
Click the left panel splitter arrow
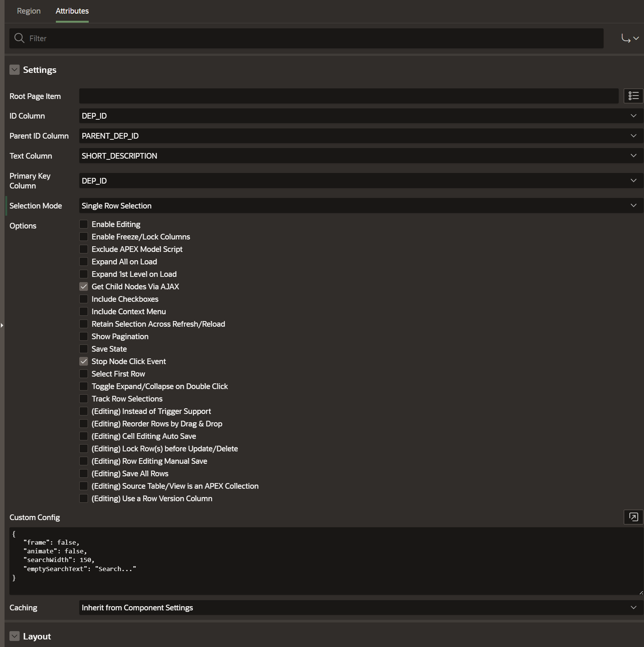2,325
